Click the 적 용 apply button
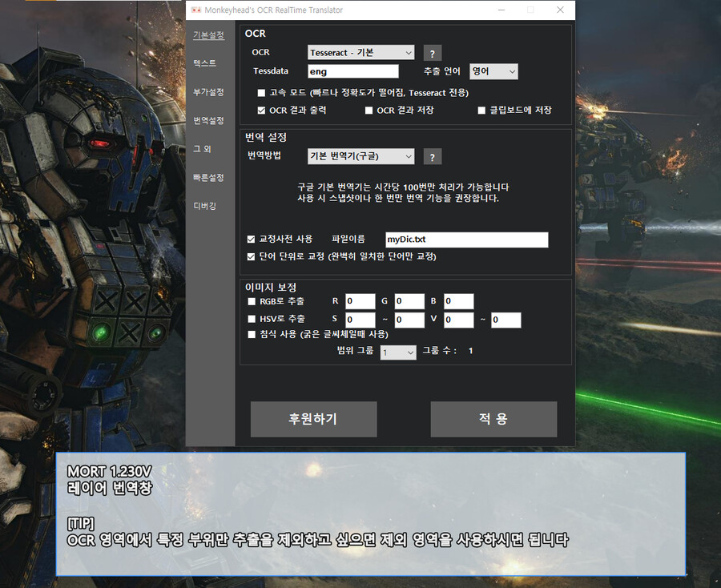Screen dimensions: 721x588 click(x=493, y=419)
